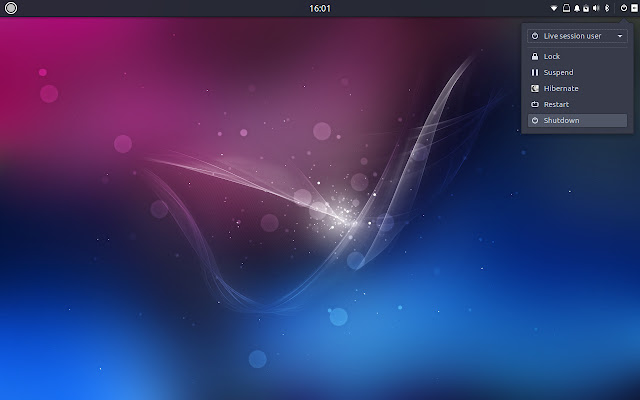
Task: Toggle the power user-indicator icon in panel
Action: coord(624,8)
